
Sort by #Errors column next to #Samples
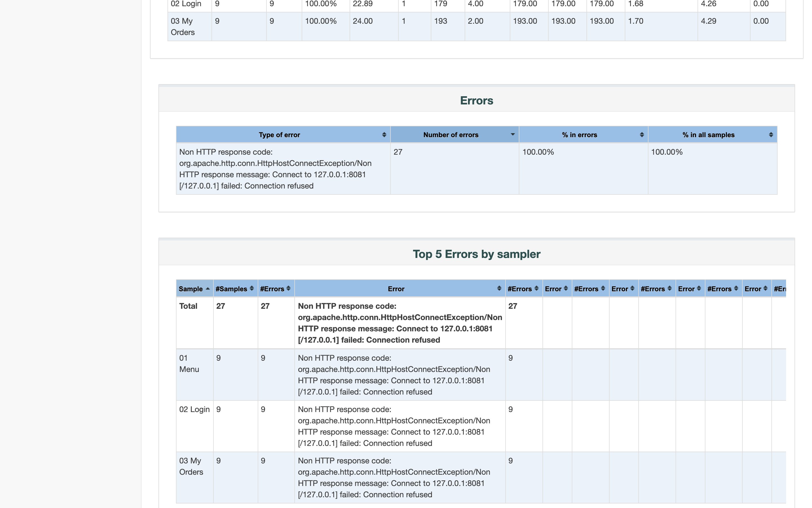(276, 289)
